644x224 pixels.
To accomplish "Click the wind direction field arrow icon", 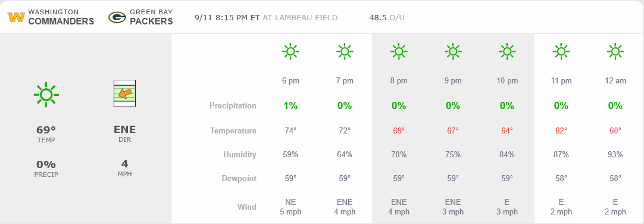I will pos(124,94).
